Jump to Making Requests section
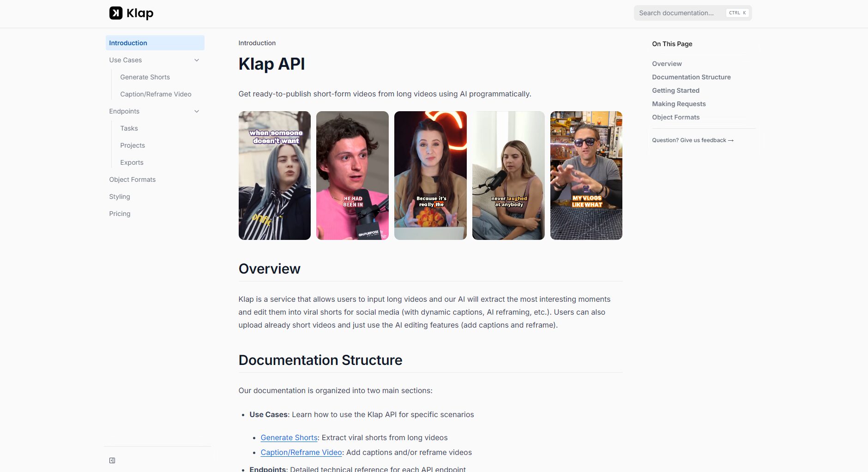The image size is (868, 472). pyautogui.click(x=679, y=104)
